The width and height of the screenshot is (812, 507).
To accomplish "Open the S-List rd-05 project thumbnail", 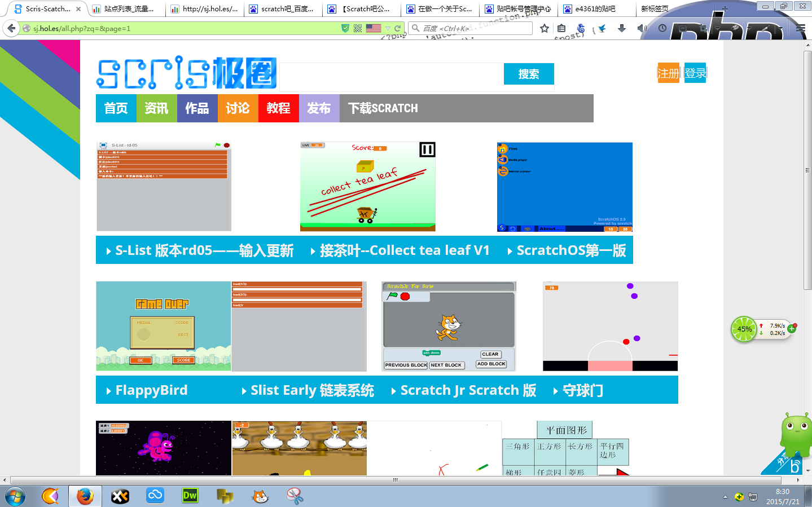I will tap(164, 187).
